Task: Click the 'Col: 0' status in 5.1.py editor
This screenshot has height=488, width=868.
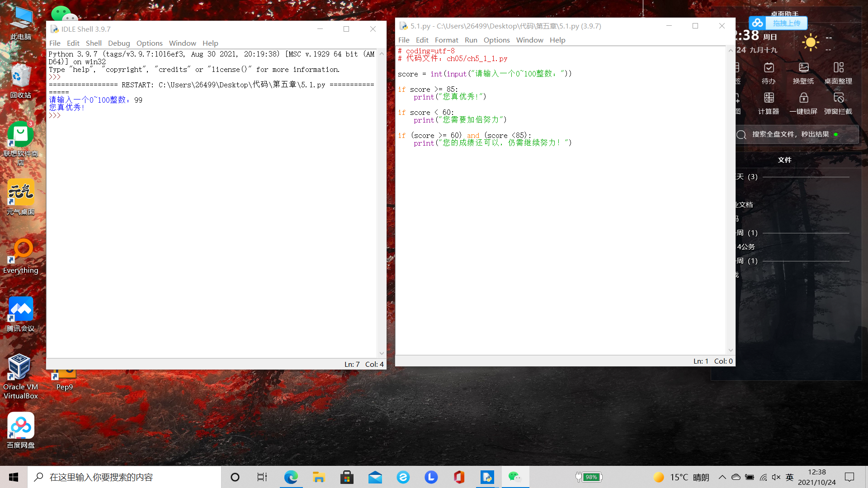Action: click(x=723, y=361)
